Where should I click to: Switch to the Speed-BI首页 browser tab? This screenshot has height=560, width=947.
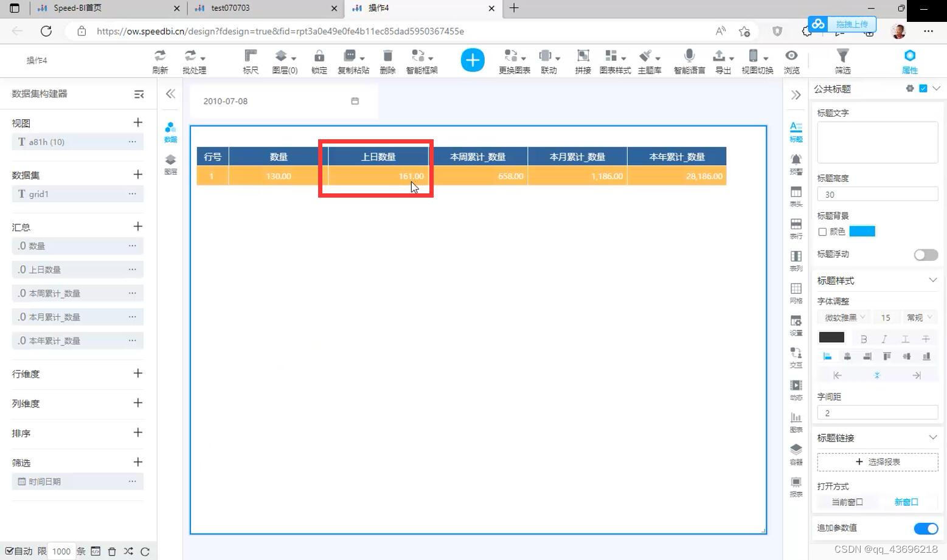[109, 8]
